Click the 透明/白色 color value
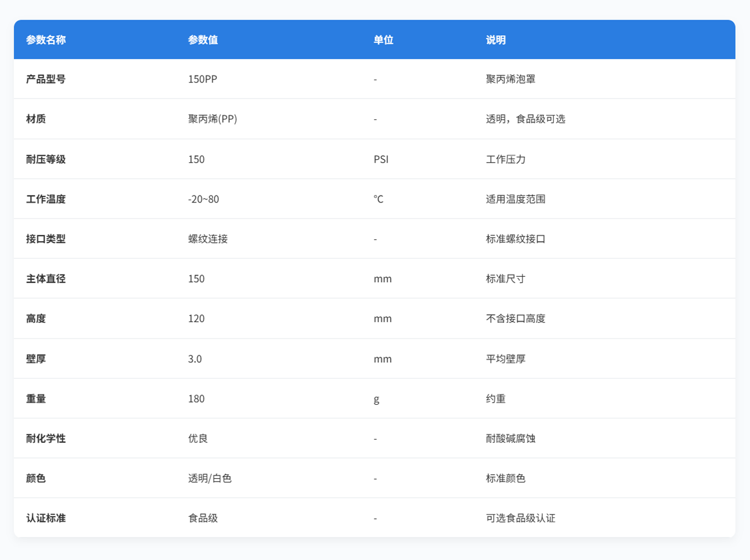750x560 pixels. (209, 478)
